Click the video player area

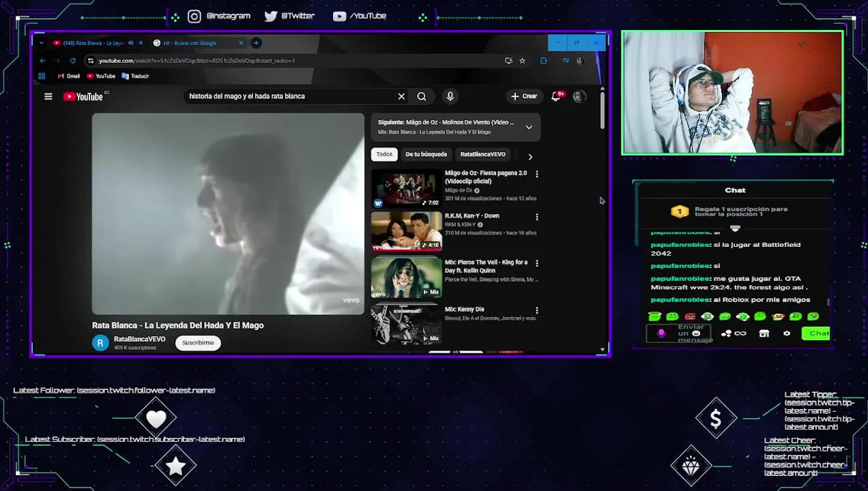228,214
